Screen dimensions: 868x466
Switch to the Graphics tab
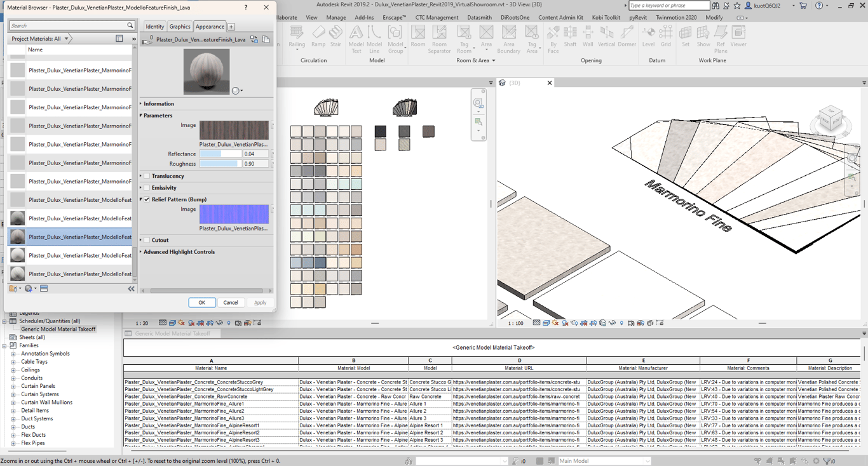(x=179, y=27)
